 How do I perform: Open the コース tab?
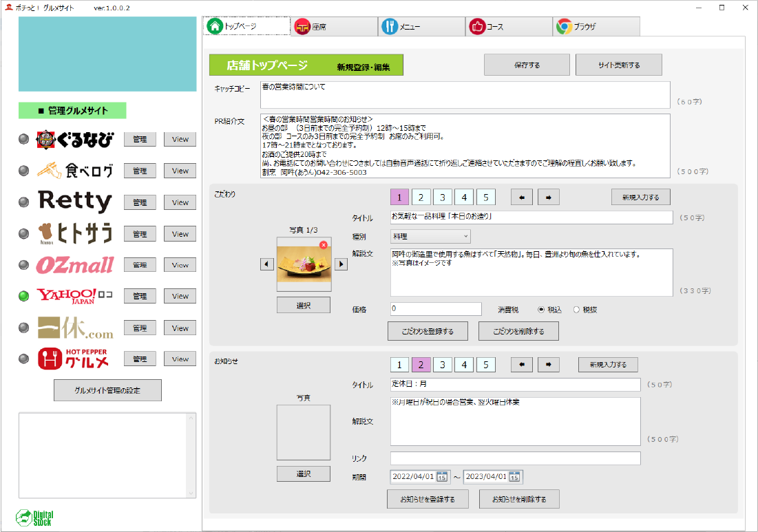509,27
